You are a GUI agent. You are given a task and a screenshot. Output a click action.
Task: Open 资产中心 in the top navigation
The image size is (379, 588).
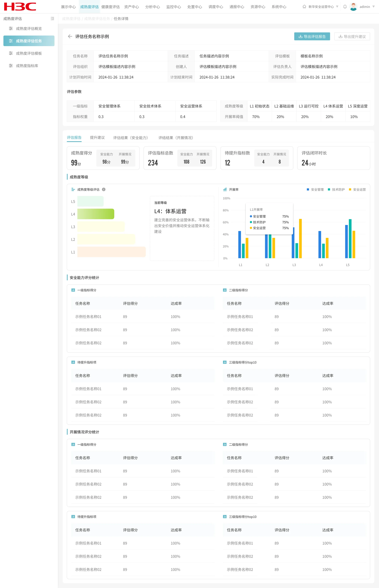(132, 7)
